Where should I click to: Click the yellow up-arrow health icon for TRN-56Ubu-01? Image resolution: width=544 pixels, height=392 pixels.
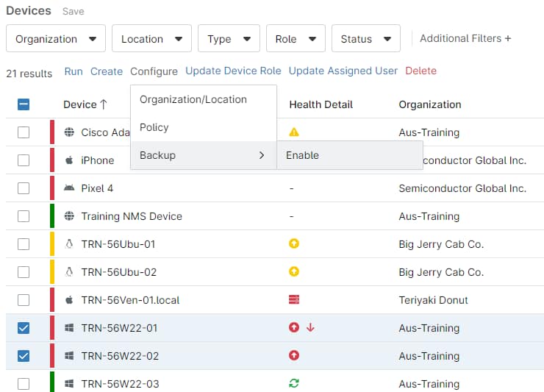coord(294,244)
